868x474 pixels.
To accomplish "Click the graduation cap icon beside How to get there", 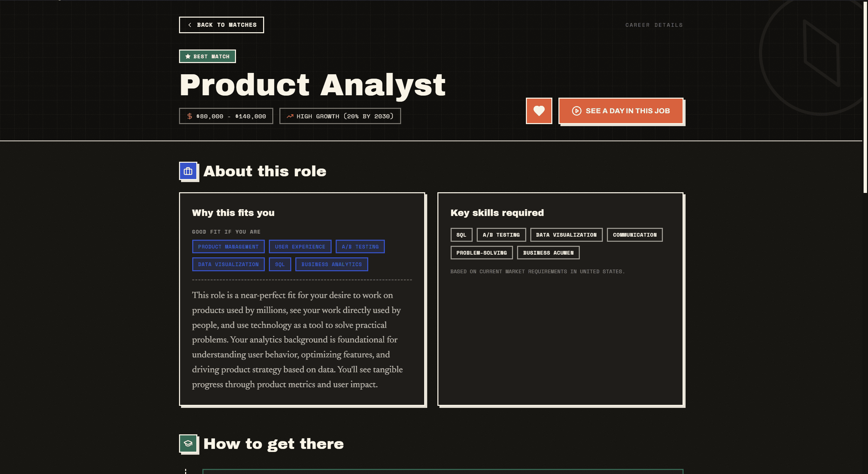I will click(x=188, y=443).
